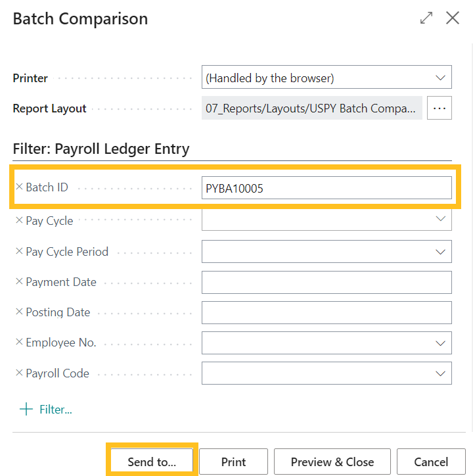Expand the Pay Cycle dropdown

point(440,219)
